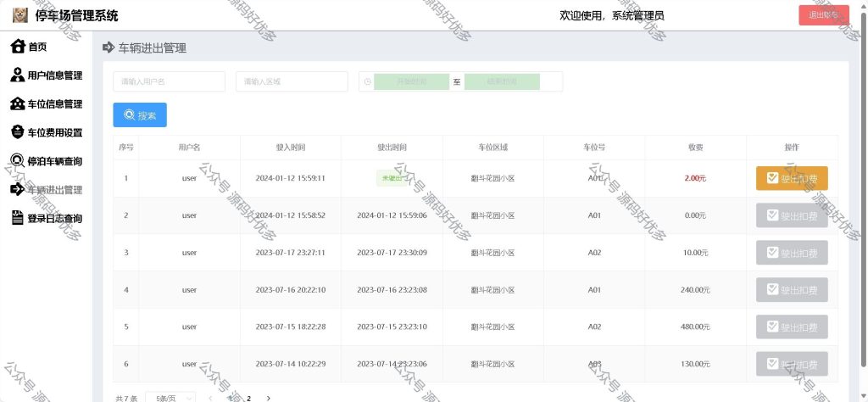The height and width of the screenshot is (402, 868).
Task: Click the vehicle entry/exit arrow icon in sidebar
Action: [x=18, y=189]
